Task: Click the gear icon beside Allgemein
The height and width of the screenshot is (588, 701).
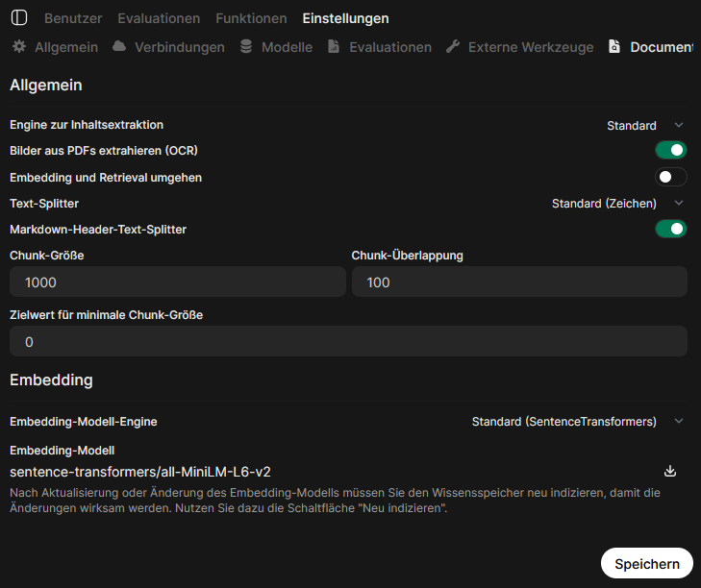Action: click(x=18, y=47)
